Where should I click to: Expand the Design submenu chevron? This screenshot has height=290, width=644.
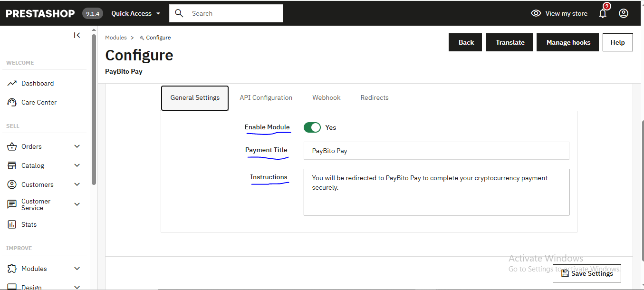[x=77, y=287]
